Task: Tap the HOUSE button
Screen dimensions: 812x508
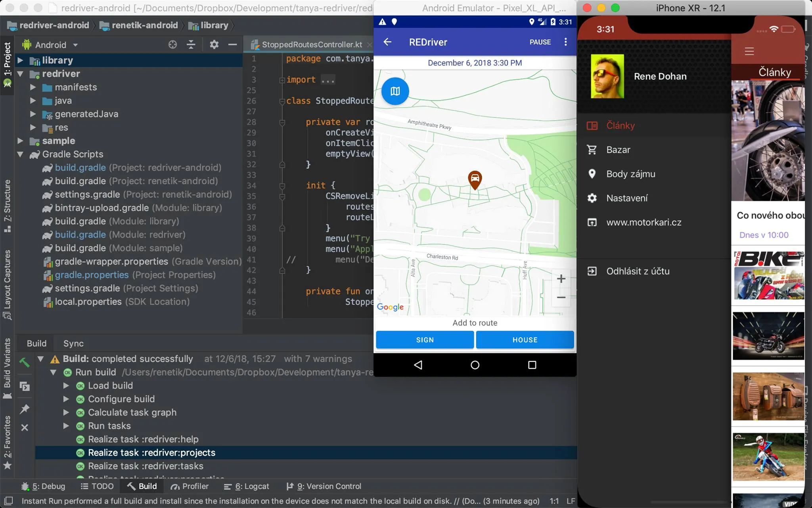Action: [x=525, y=340]
